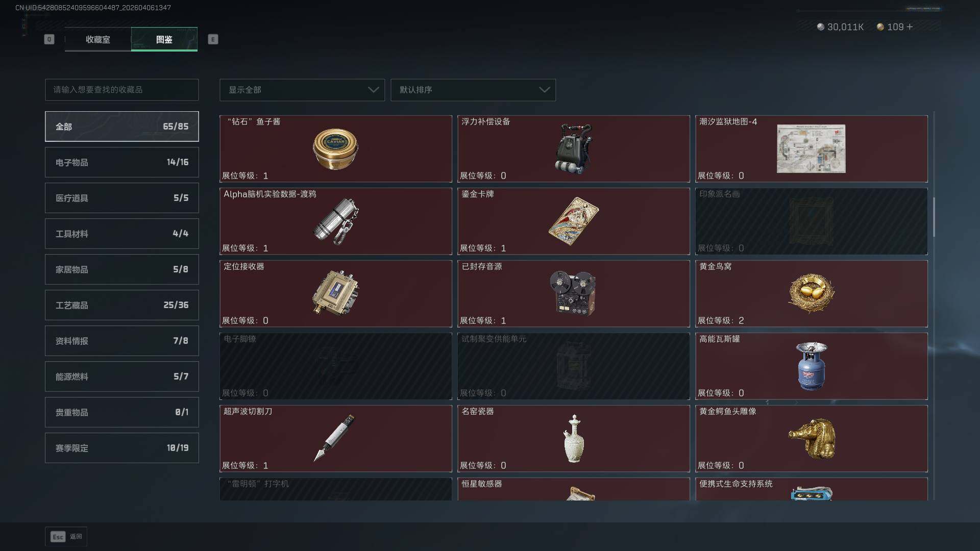Switch to the 收藏室 tab
This screenshot has height=551, width=980.
(x=98, y=39)
